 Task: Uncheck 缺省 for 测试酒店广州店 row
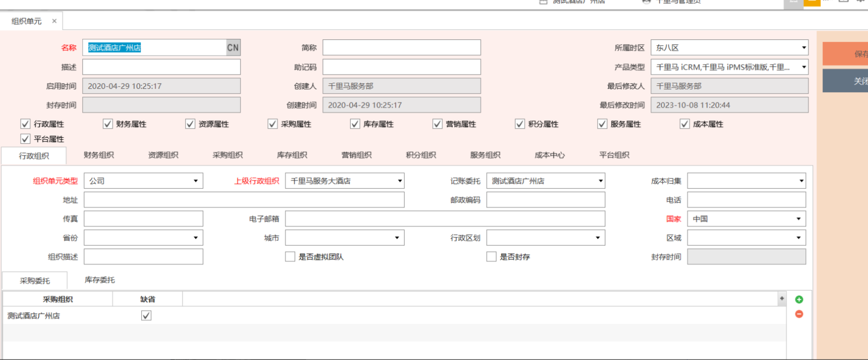click(146, 316)
